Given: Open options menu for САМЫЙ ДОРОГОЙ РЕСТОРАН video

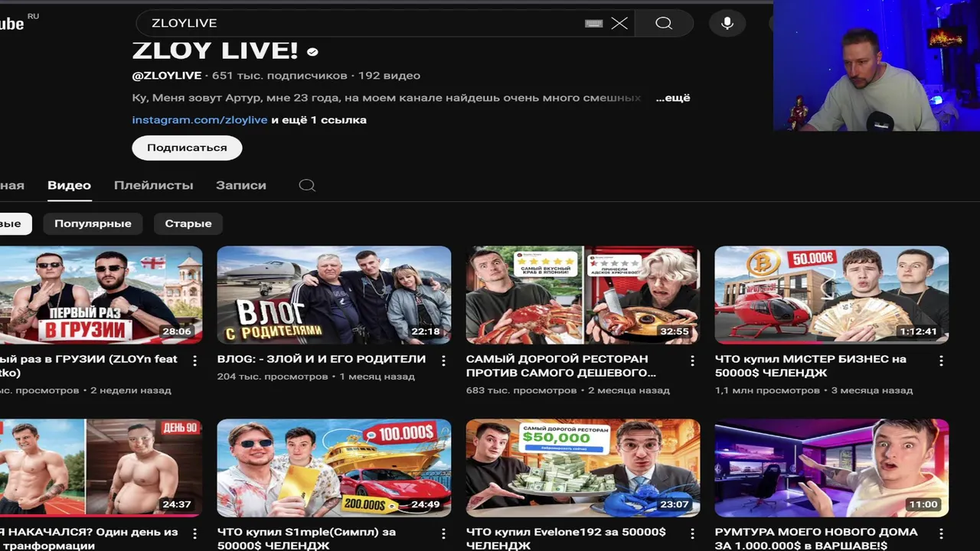Looking at the screenshot, I should click(x=692, y=360).
